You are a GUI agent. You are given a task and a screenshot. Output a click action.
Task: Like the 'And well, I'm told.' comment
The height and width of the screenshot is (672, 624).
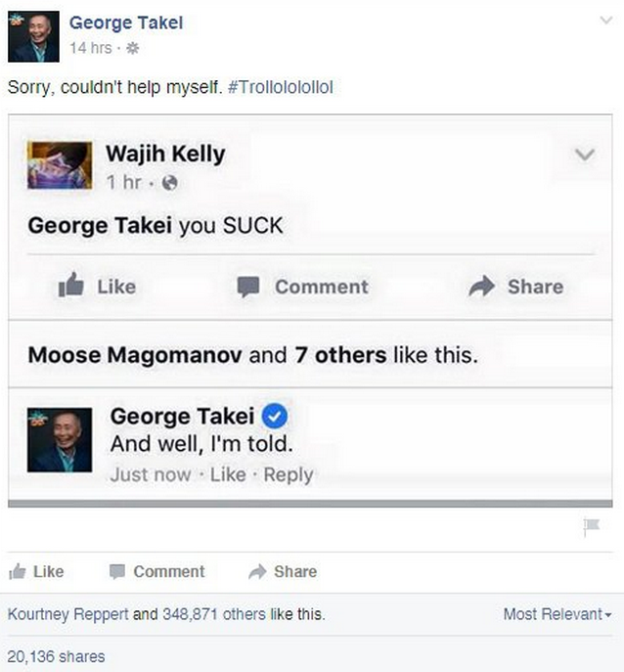pyautogui.click(x=228, y=474)
